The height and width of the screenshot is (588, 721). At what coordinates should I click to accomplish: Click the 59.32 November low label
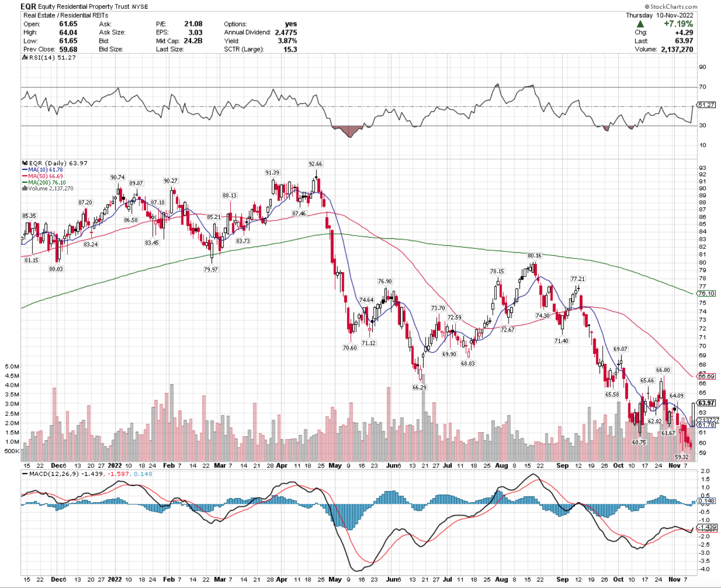[682, 457]
